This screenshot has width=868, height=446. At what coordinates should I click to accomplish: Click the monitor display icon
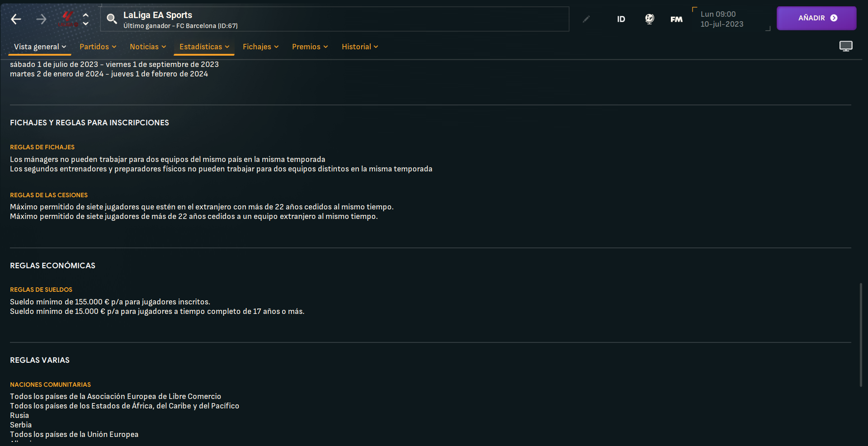pyautogui.click(x=845, y=46)
